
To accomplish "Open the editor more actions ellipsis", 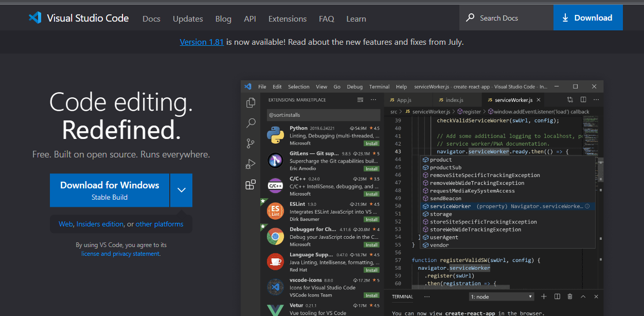I will [x=597, y=100].
